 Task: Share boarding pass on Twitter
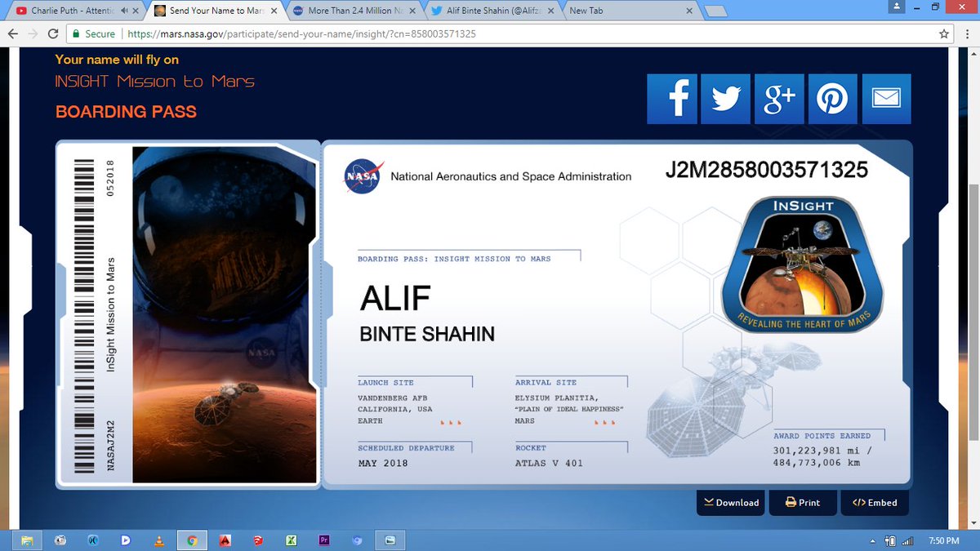pos(725,100)
